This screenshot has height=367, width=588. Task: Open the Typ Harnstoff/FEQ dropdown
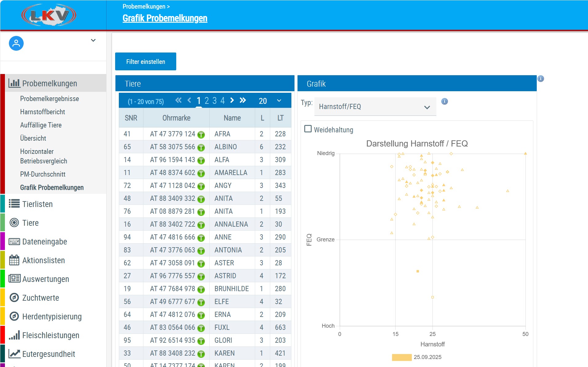375,107
